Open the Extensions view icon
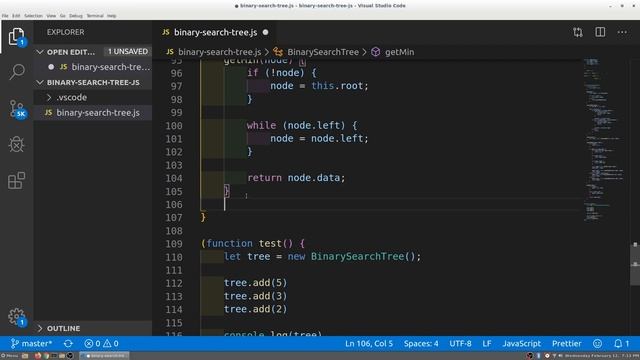This screenshot has height=360, width=640. (x=16, y=180)
